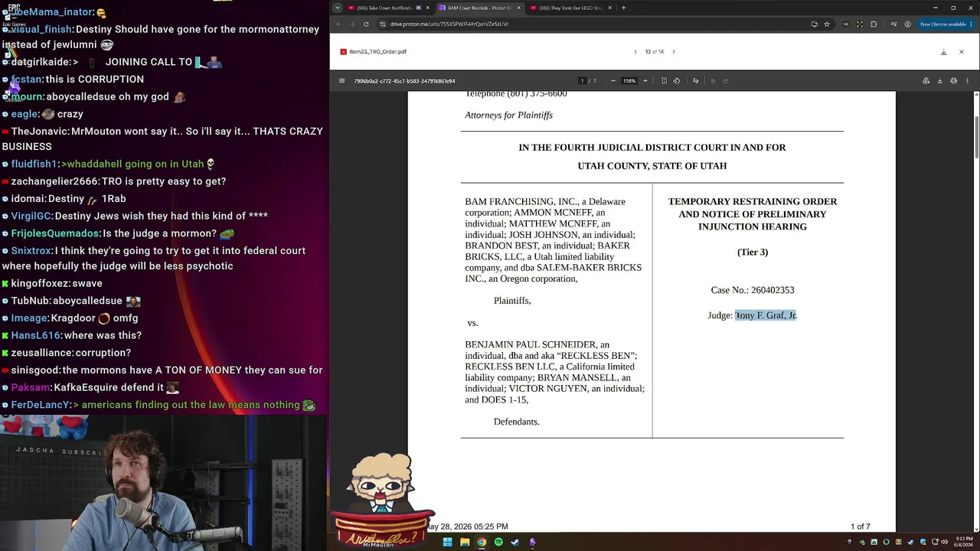Screen dimensions: 980x551
Task: Download the PDF from viewer toolbar
Action: pos(939,80)
